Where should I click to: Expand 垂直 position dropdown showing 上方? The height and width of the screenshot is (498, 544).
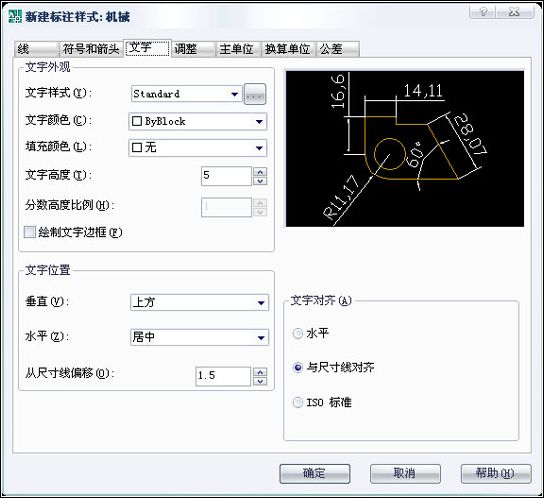(199, 303)
